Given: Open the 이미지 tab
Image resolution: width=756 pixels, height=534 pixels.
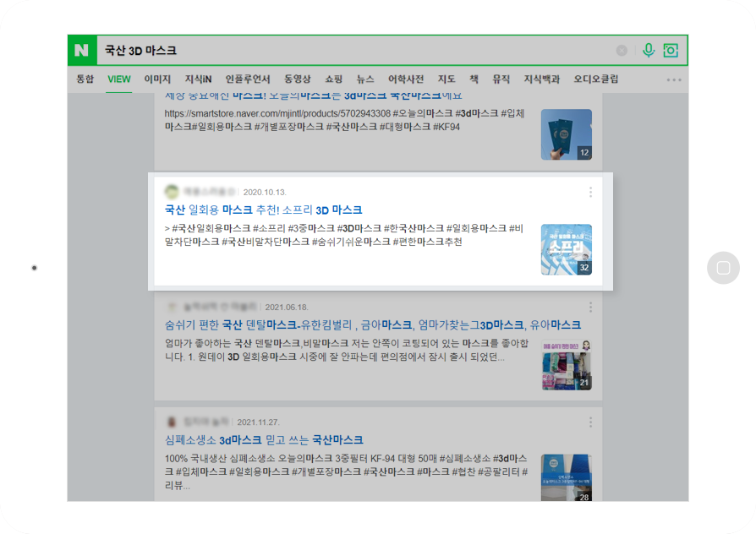Looking at the screenshot, I should click(x=157, y=79).
